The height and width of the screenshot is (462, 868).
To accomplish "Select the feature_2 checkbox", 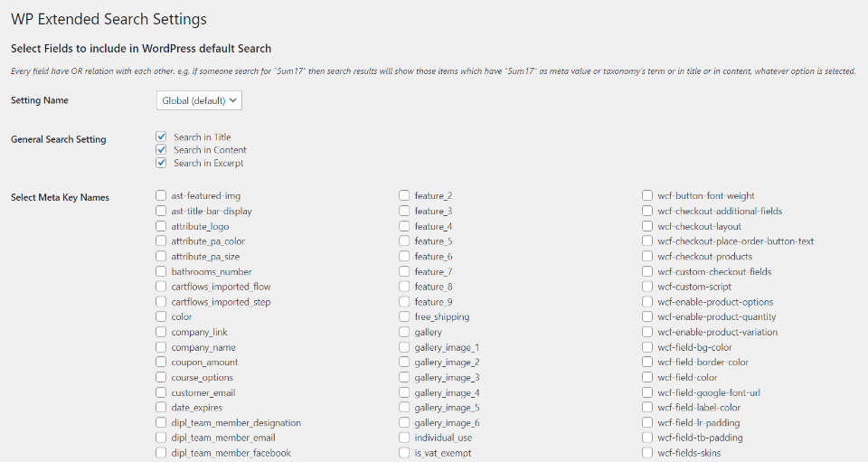I will [405, 195].
